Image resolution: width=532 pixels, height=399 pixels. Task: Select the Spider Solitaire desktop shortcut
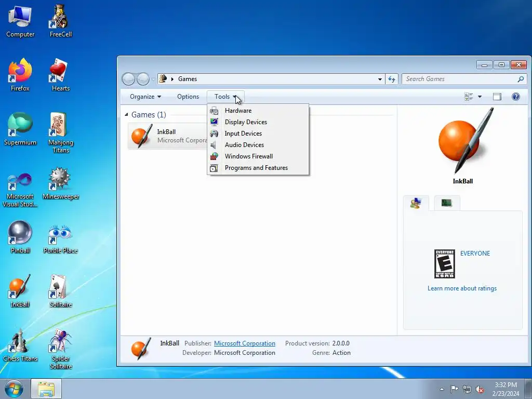coord(60,349)
